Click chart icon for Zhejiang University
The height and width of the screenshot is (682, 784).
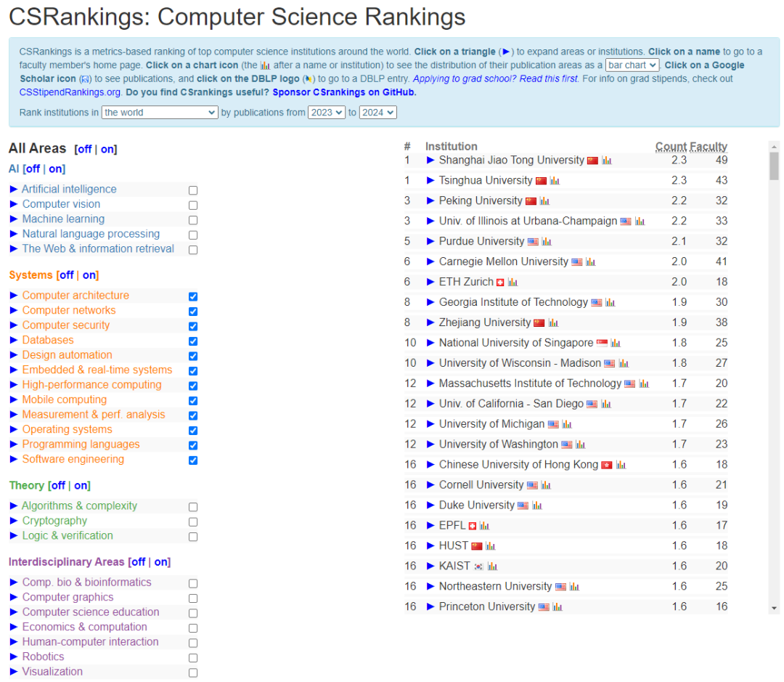pyautogui.click(x=553, y=323)
